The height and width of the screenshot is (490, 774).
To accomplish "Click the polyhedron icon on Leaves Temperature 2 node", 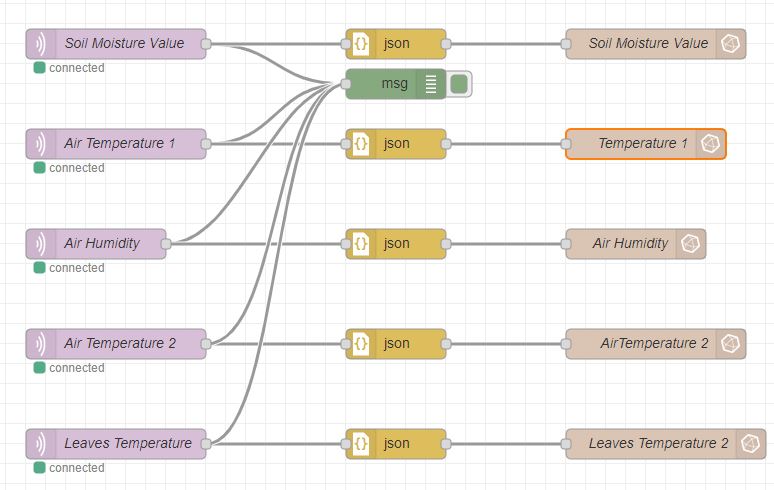I will (749, 444).
